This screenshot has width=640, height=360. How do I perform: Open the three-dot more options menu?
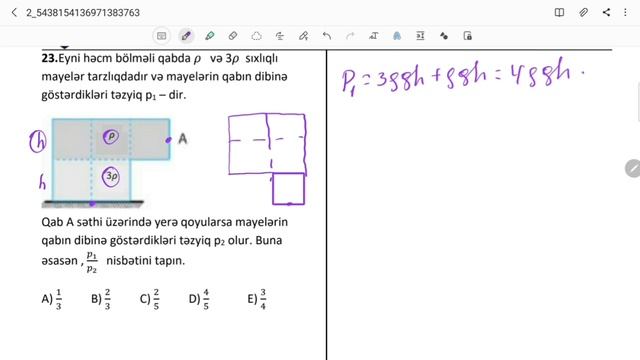pyautogui.click(x=625, y=13)
